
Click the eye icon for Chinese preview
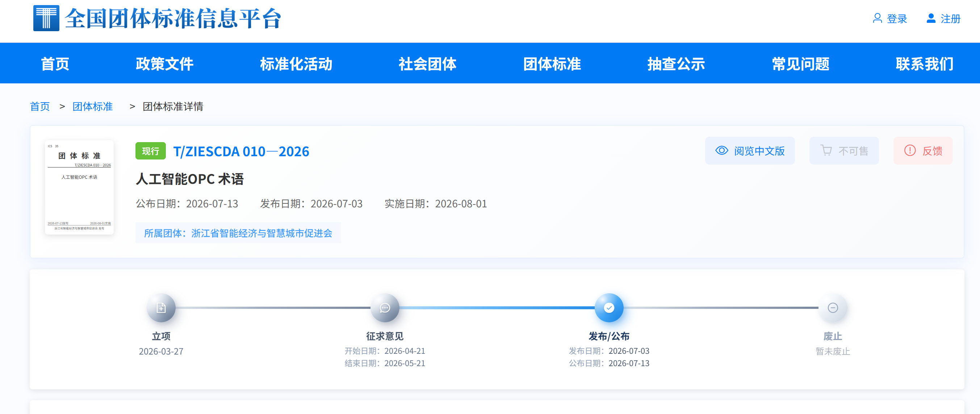pos(722,150)
